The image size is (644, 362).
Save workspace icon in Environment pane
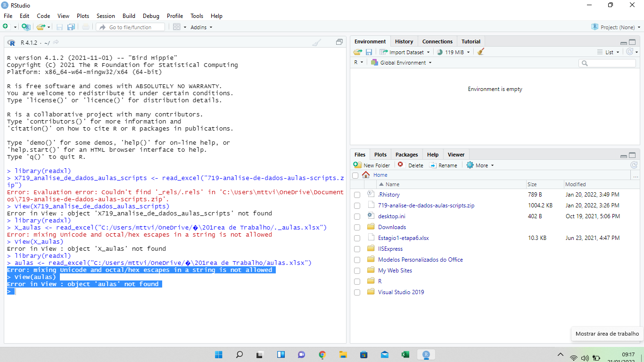(x=369, y=52)
